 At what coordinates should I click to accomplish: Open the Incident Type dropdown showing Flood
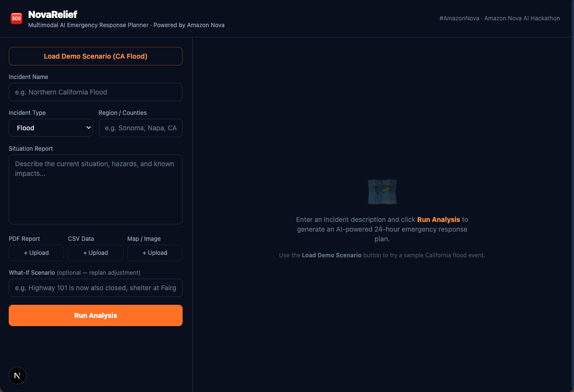tap(51, 128)
